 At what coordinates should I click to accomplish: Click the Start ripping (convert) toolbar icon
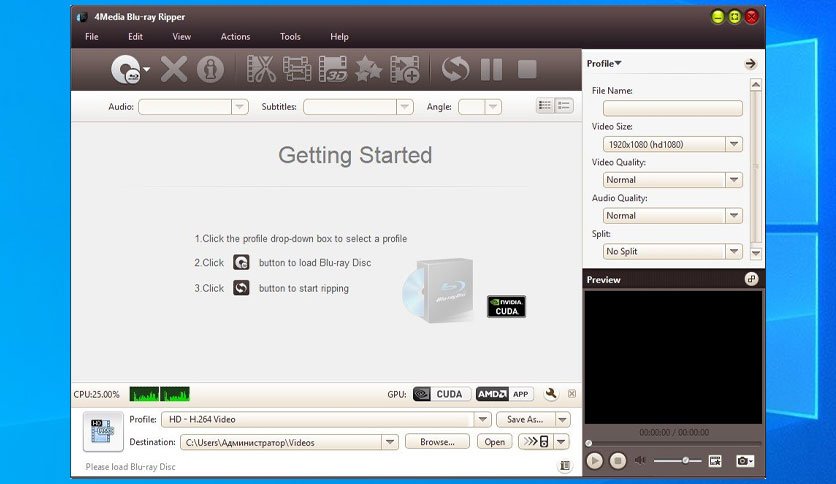tap(455, 69)
